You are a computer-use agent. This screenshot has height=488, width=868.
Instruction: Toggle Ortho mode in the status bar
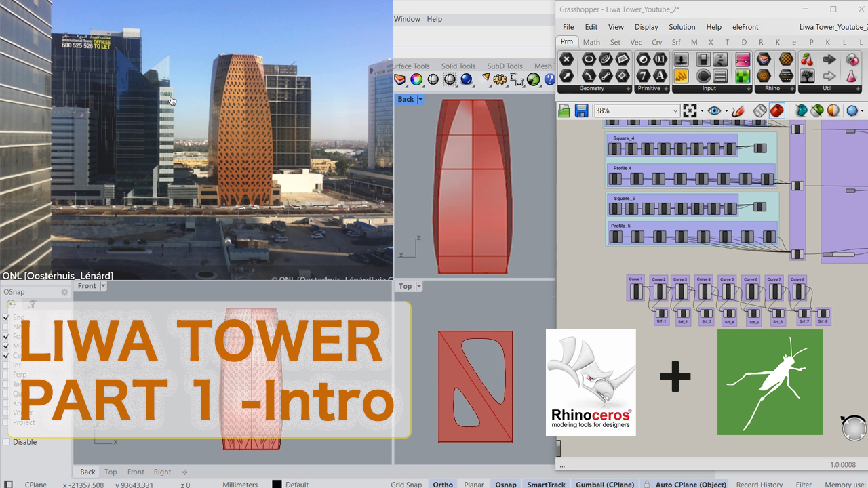(x=443, y=484)
